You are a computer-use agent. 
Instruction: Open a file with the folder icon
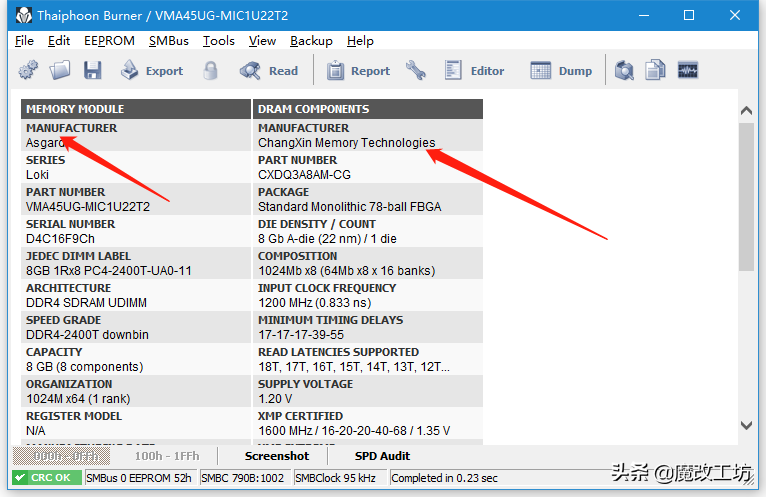pyautogui.click(x=60, y=70)
